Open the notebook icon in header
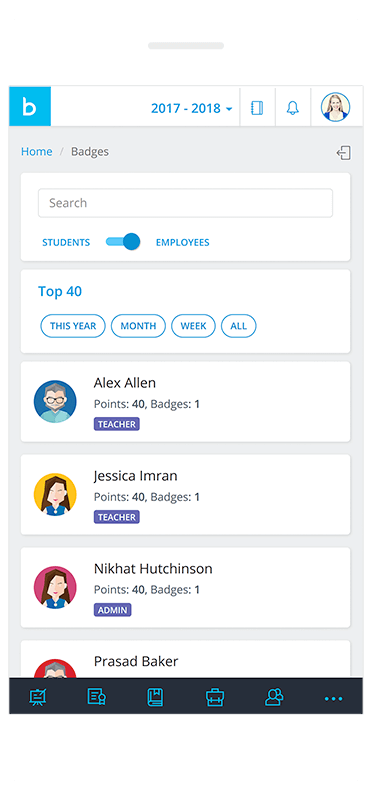The width and height of the screenshot is (372, 800). point(257,108)
